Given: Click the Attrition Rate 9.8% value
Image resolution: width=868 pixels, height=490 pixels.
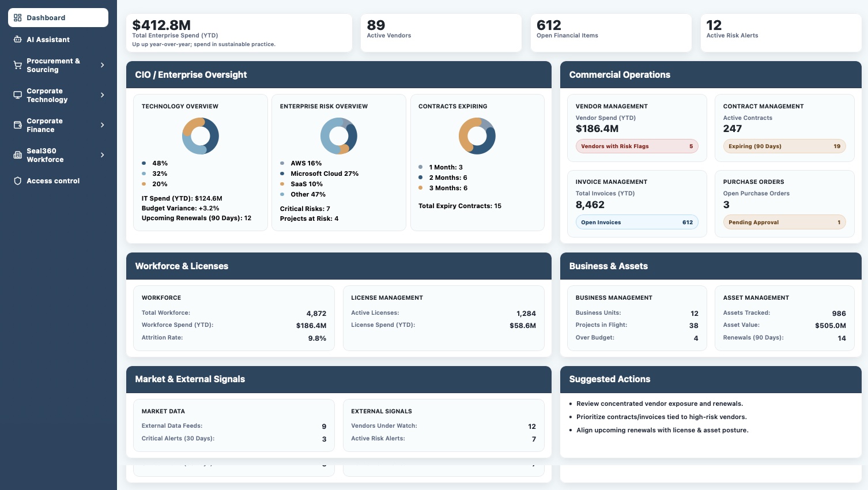Looking at the screenshot, I should (x=317, y=338).
